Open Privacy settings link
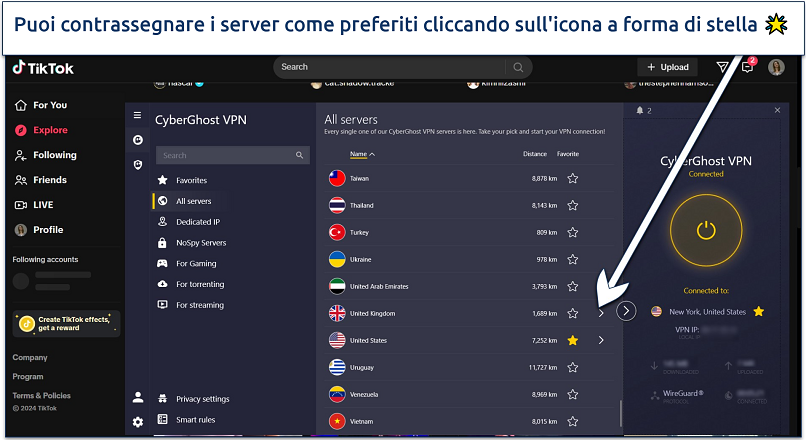 tap(202, 399)
